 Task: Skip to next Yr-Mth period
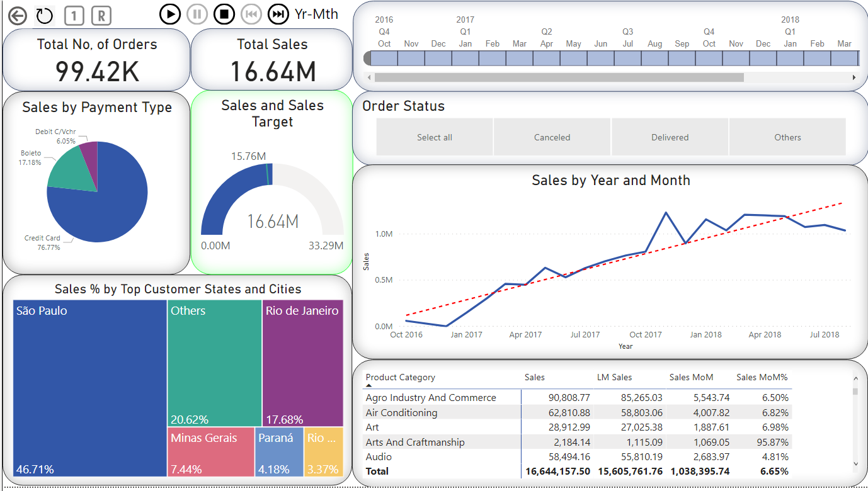278,14
